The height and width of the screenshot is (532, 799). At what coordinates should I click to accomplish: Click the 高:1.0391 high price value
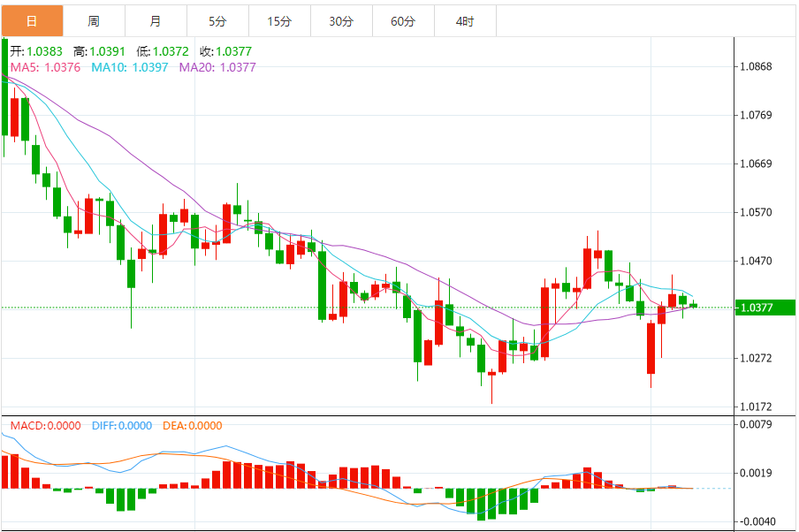click(x=99, y=51)
